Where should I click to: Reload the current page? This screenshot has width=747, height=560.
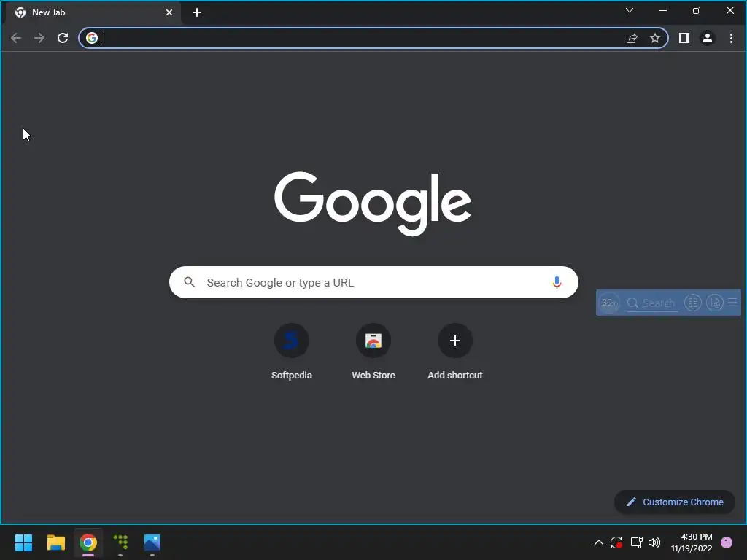tap(63, 38)
